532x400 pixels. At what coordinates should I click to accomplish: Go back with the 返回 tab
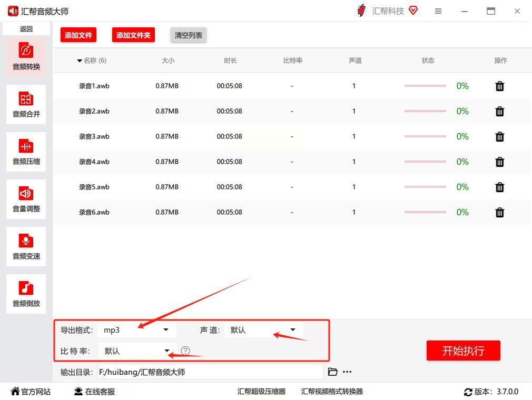click(26, 29)
